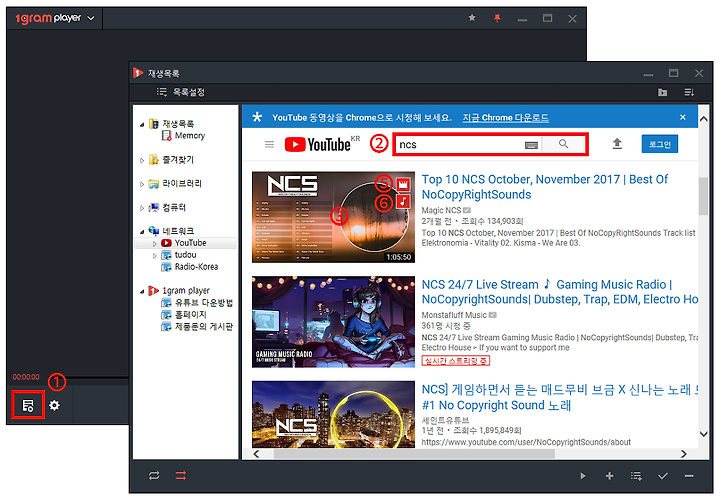Click the scroll left arrow
720x500 pixels.
click(x=256, y=454)
